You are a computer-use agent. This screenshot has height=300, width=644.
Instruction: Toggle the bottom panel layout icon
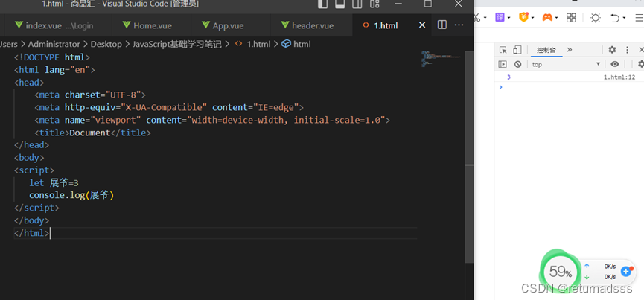click(x=340, y=4)
